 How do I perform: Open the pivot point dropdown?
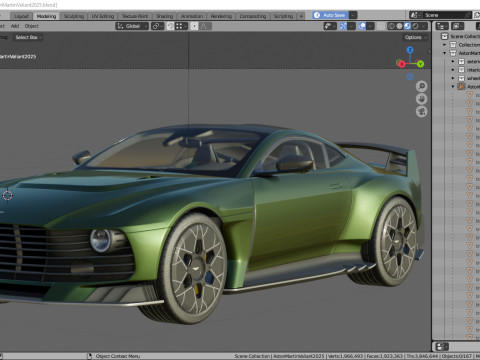click(x=157, y=26)
